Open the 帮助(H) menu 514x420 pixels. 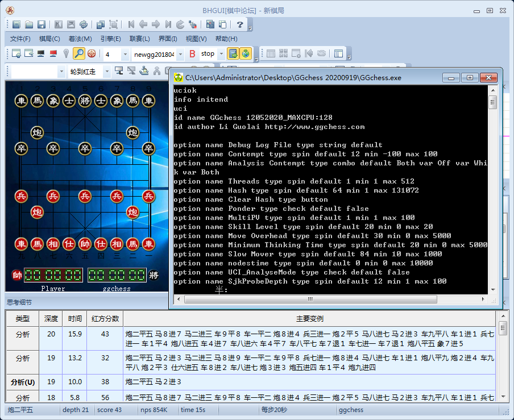(x=226, y=39)
